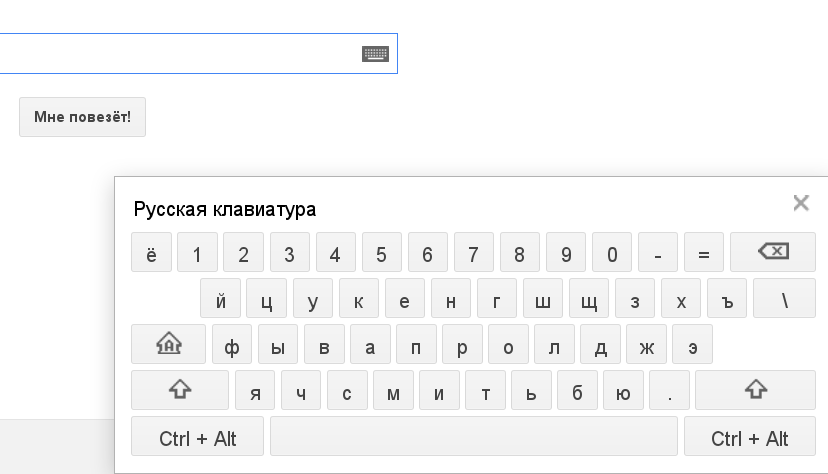
Task: Click the backspace key on virtual keyboard
Action: coord(773,252)
